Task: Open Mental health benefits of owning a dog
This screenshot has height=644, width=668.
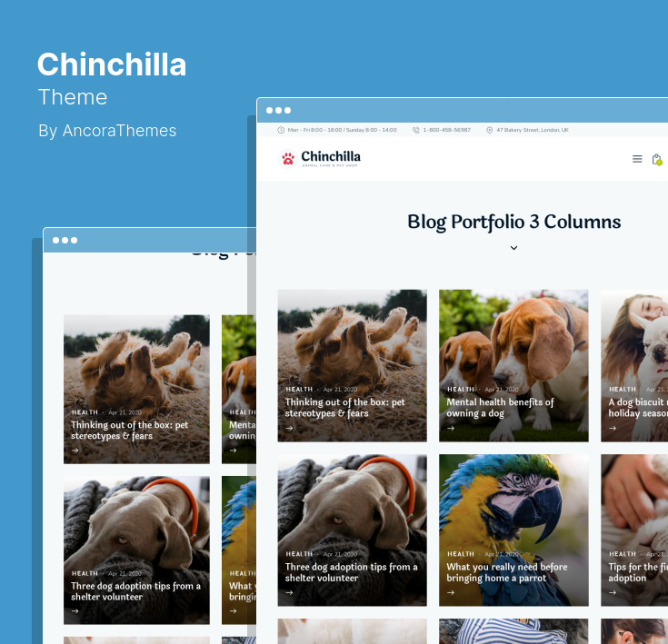Action: [x=500, y=408]
